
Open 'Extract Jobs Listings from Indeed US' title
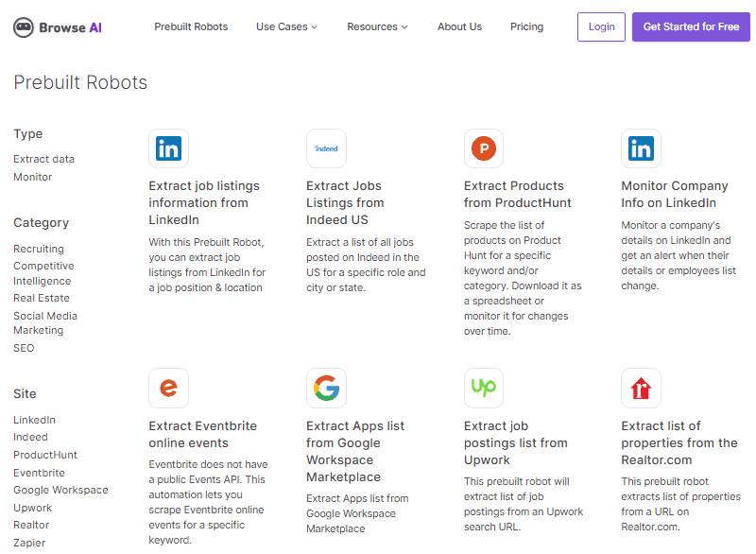[345, 203]
